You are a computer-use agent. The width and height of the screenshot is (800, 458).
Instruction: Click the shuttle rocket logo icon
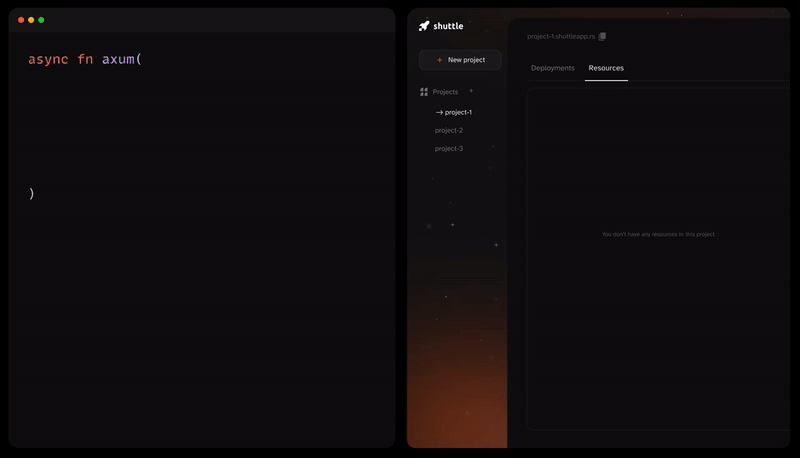[424, 26]
